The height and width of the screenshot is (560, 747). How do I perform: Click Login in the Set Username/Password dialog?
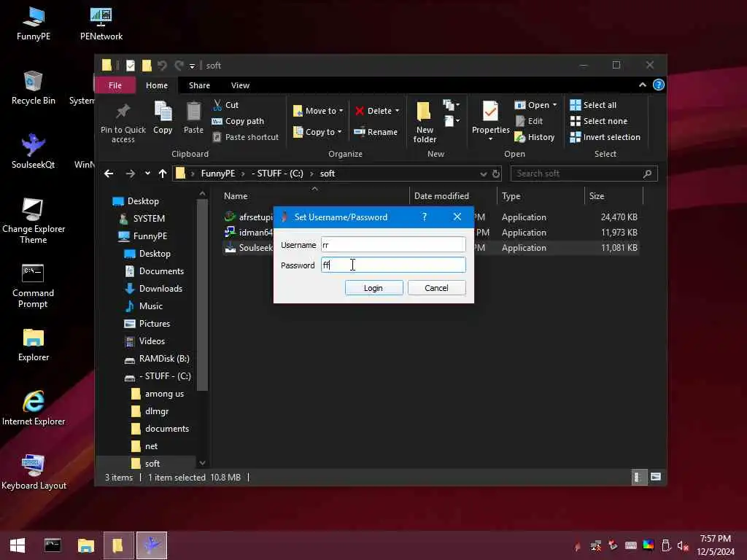(373, 288)
